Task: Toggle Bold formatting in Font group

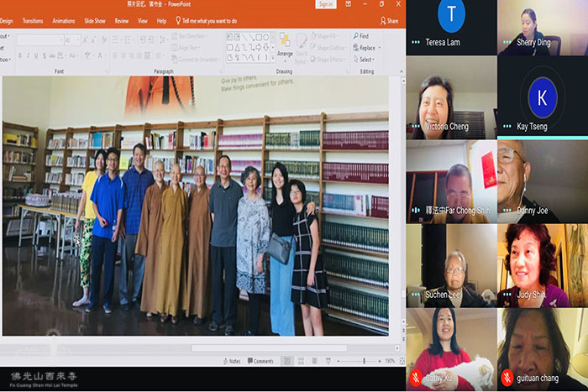Action: (x=20, y=56)
